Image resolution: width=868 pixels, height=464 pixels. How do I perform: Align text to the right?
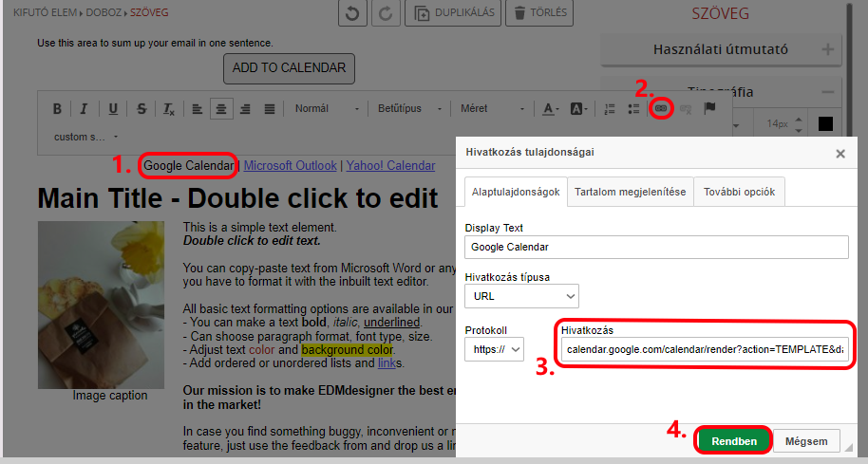(x=245, y=109)
